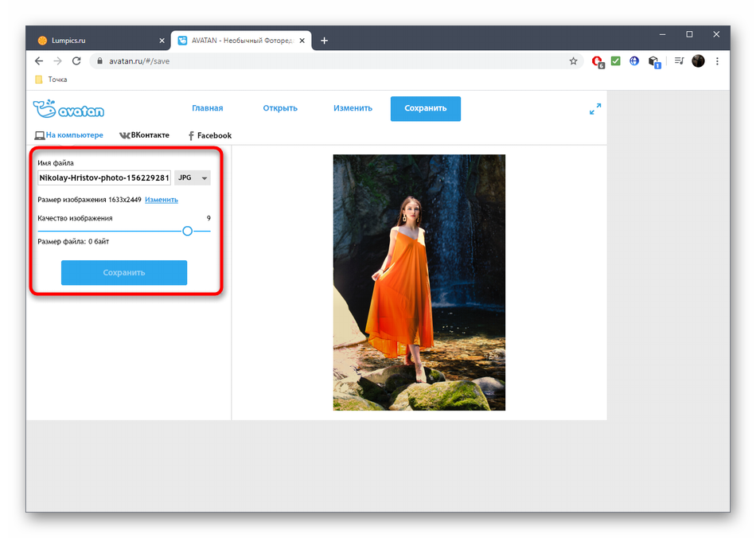Reload the page with the refresh icon
Viewport: 756px width, 538px height.
click(x=76, y=61)
